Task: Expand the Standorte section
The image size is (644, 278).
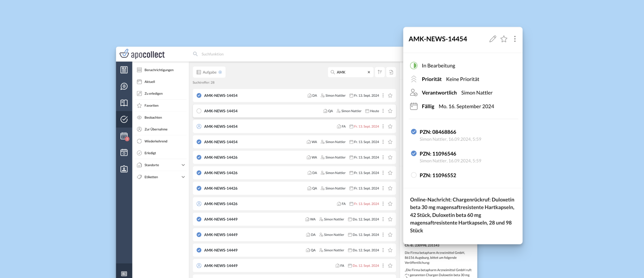Action: 183,165
